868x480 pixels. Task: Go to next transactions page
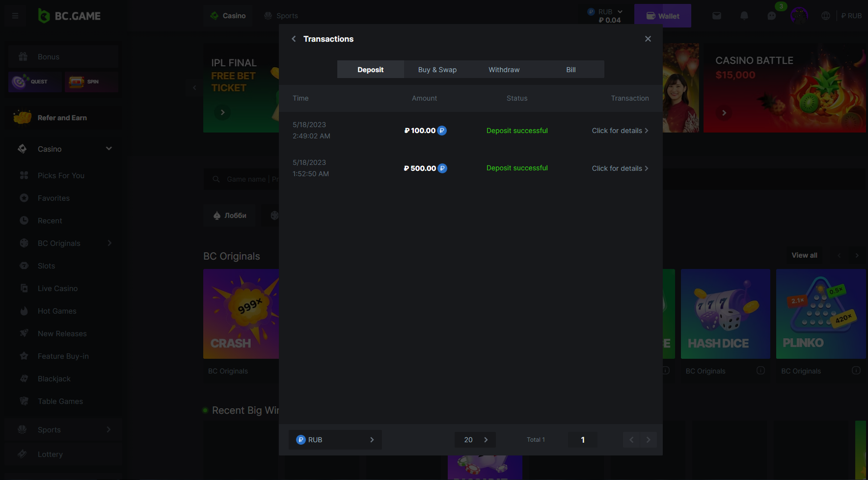pyautogui.click(x=648, y=440)
